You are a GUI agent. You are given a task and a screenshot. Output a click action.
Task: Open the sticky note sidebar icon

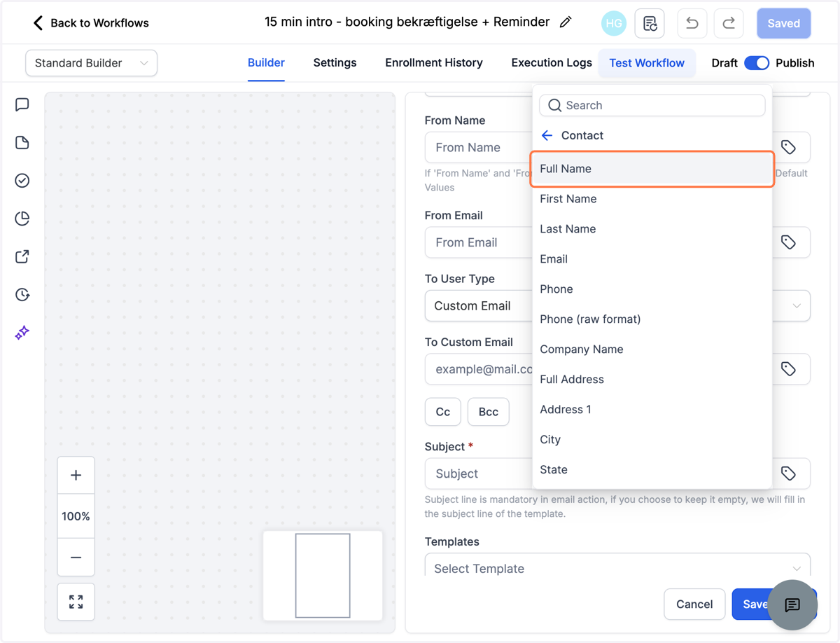22,143
